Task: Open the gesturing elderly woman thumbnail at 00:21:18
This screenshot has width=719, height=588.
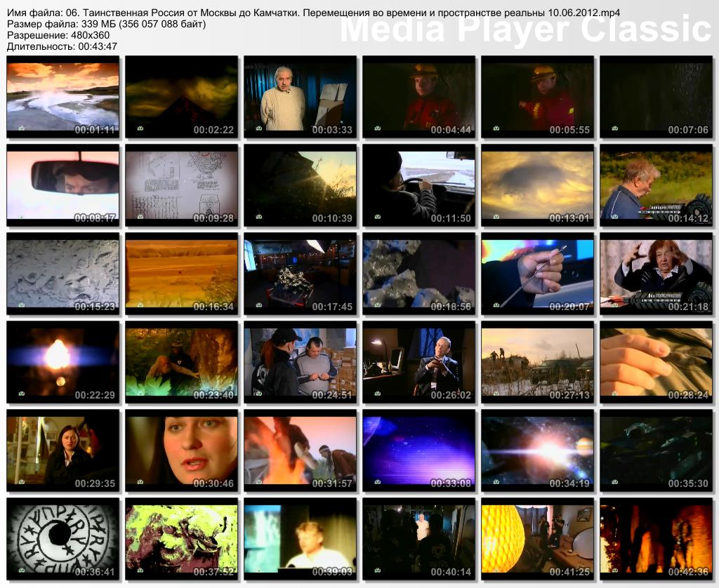Action: 656,274
